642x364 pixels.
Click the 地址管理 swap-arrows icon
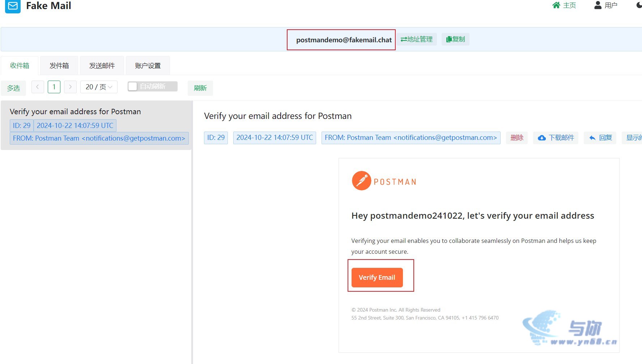point(404,39)
